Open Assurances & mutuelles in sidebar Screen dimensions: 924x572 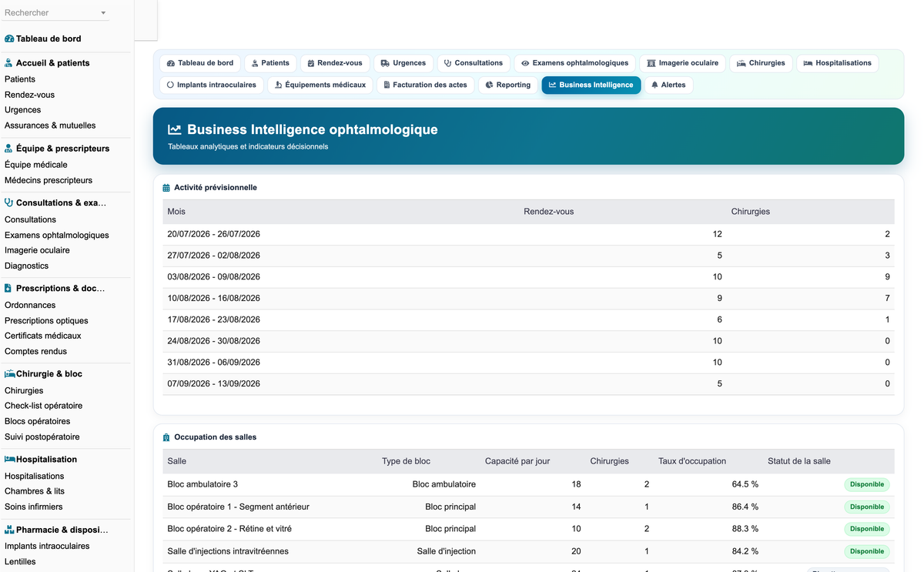click(50, 125)
